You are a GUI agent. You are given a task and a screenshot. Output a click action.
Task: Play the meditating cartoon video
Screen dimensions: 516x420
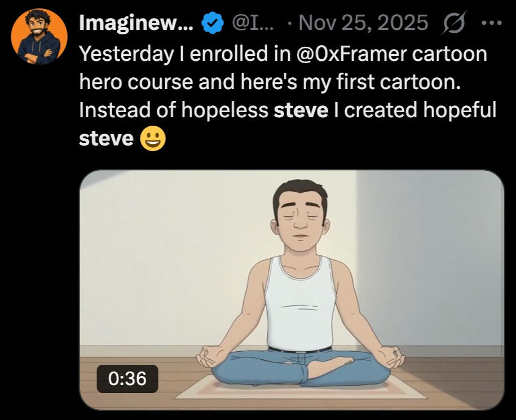coord(292,290)
